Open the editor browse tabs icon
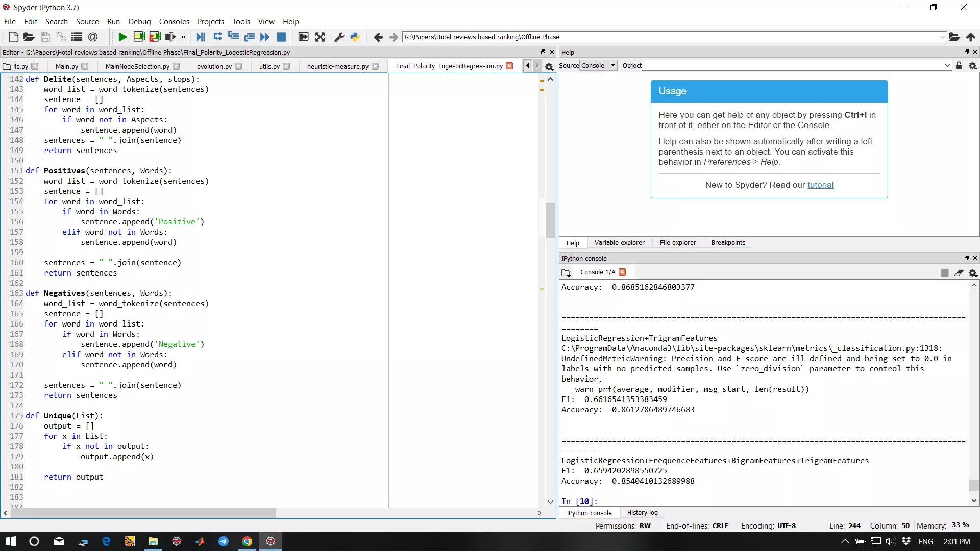This screenshot has width=980, height=551. click(x=7, y=66)
